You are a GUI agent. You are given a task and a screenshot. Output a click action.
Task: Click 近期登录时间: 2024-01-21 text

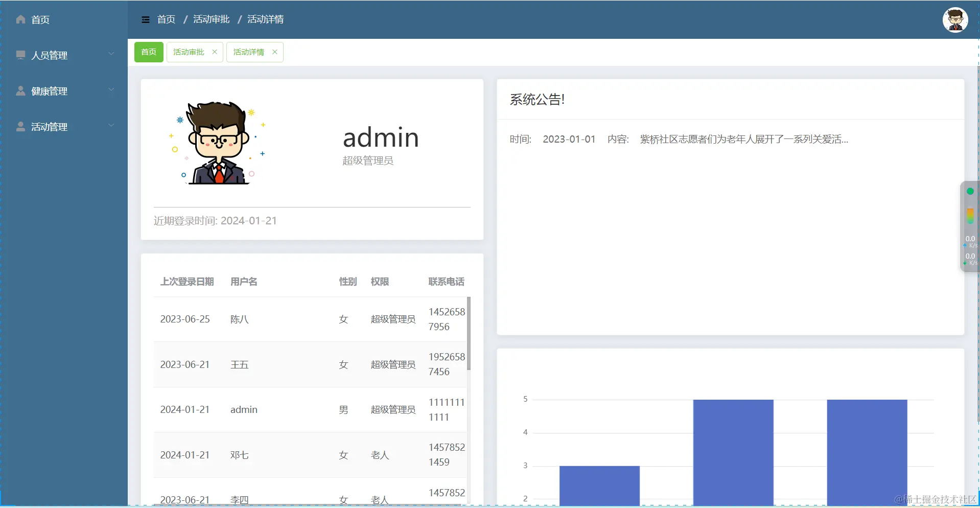pyautogui.click(x=215, y=221)
